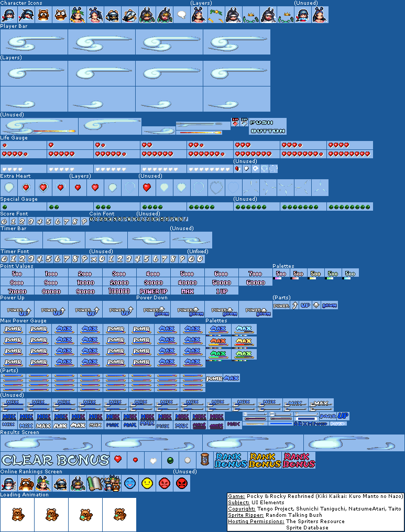Click the half red half white gem icon

pos(237,168)
